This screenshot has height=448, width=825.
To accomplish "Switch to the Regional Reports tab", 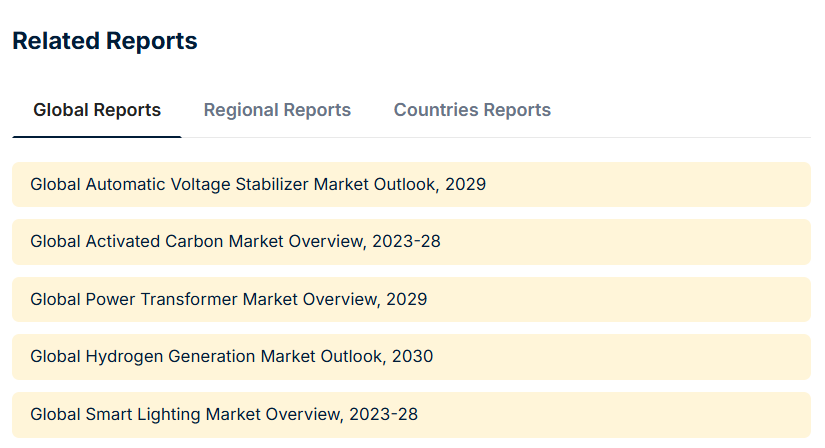I will 277,110.
